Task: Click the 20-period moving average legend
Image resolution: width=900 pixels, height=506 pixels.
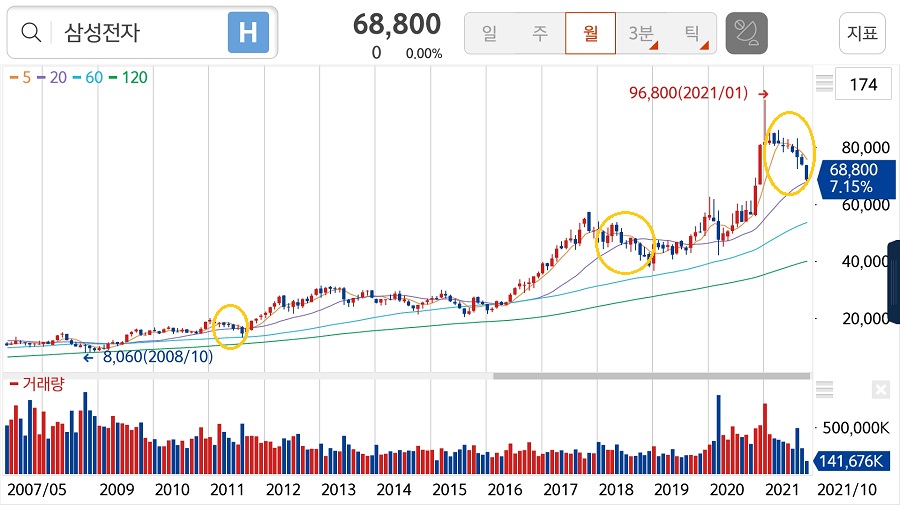Action: coord(52,77)
